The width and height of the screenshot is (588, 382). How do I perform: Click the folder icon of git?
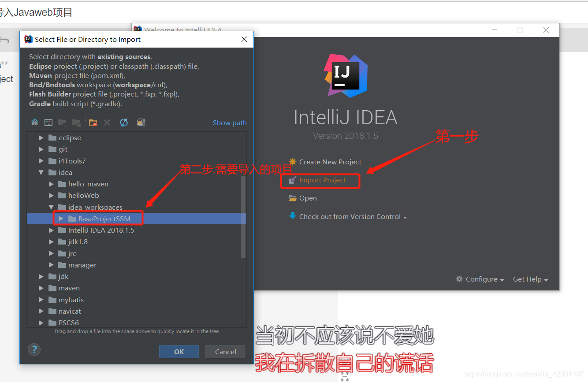(x=52, y=149)
